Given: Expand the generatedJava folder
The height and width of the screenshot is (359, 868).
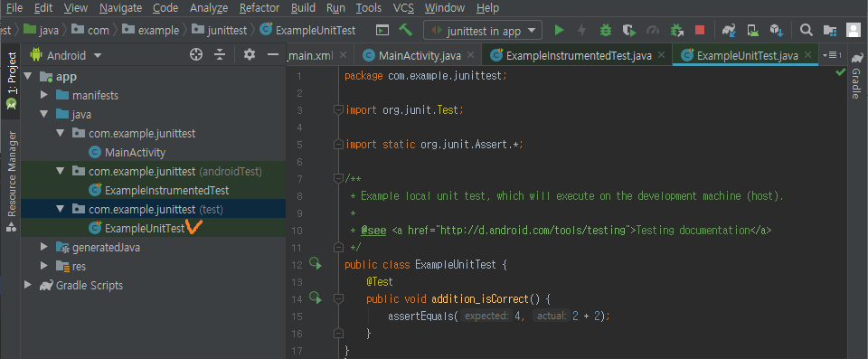Looking at the screenshot, I should pyautogui.click(x=44, y=247).
